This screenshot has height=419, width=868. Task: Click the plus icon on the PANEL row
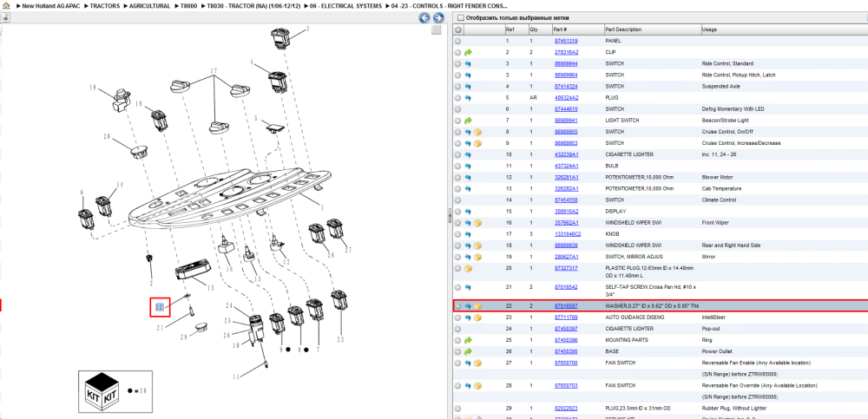click(x=457, y=41)
